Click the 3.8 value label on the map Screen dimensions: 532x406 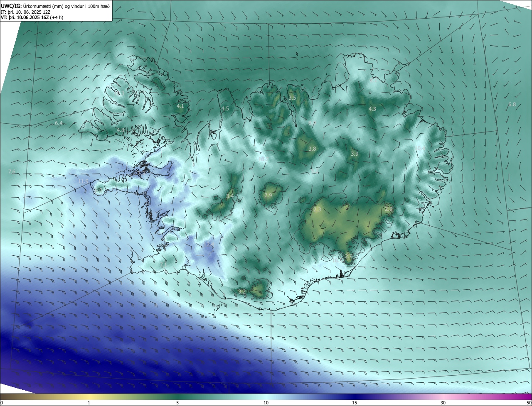(312, 149)
